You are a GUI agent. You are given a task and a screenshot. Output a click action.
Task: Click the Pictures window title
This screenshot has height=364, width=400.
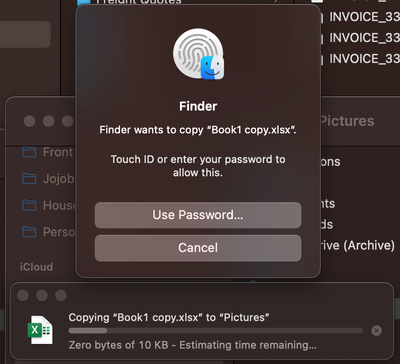pyautogui.click(x=347, y=121)
